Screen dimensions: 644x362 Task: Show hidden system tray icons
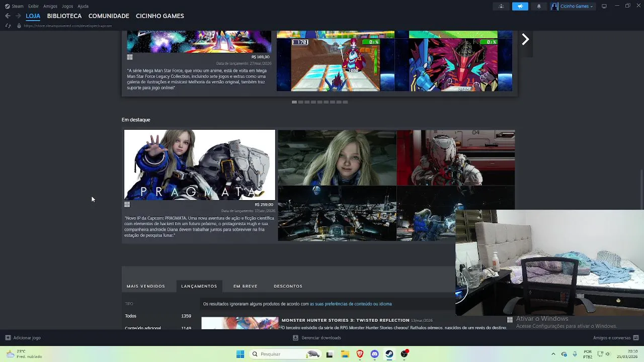(x=553, y=354)
